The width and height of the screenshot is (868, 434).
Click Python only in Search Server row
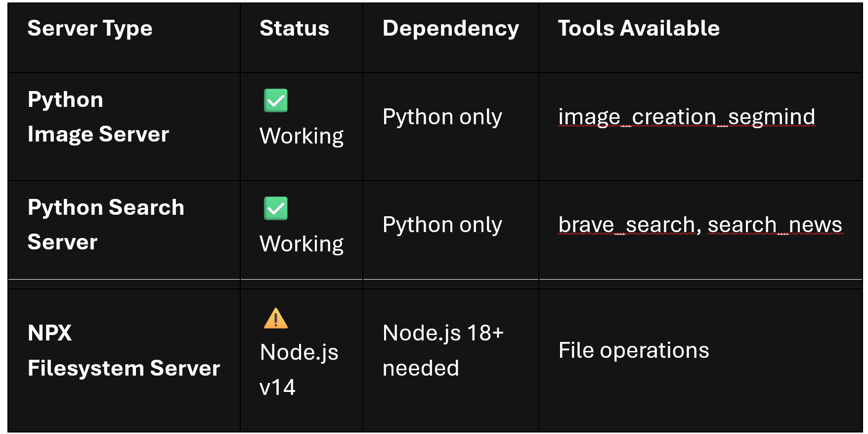(442, 225)
